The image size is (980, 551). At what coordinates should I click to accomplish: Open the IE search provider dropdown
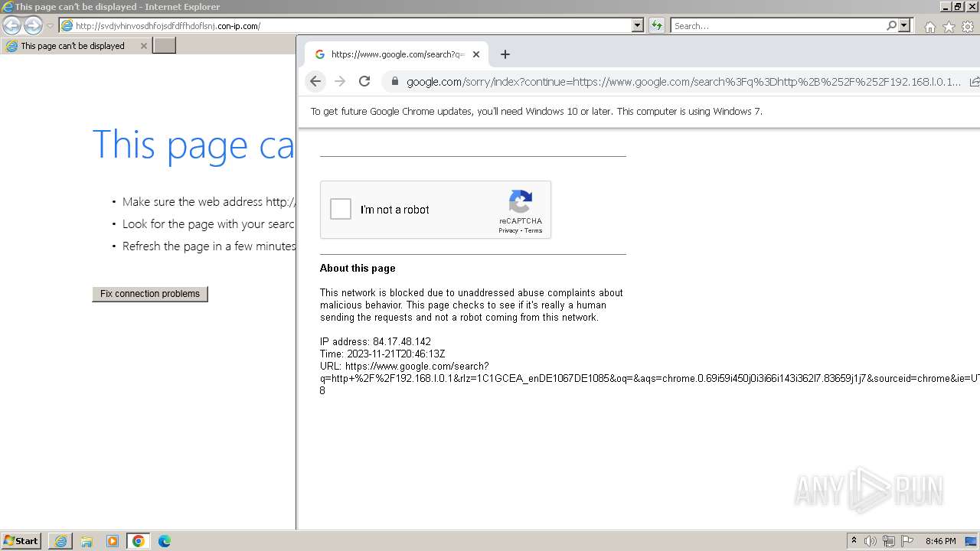pos(904,25)
